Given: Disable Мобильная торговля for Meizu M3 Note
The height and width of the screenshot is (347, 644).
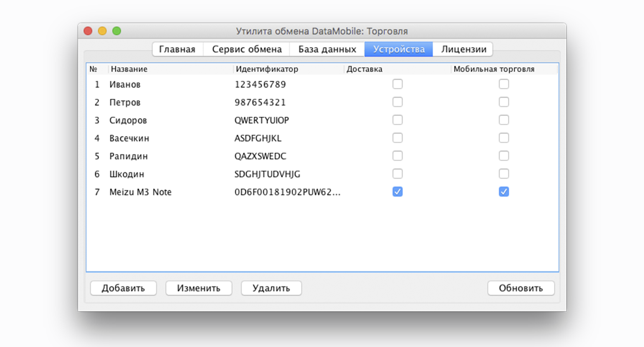Looking at the screenshot, I should (x=504, y=192).
